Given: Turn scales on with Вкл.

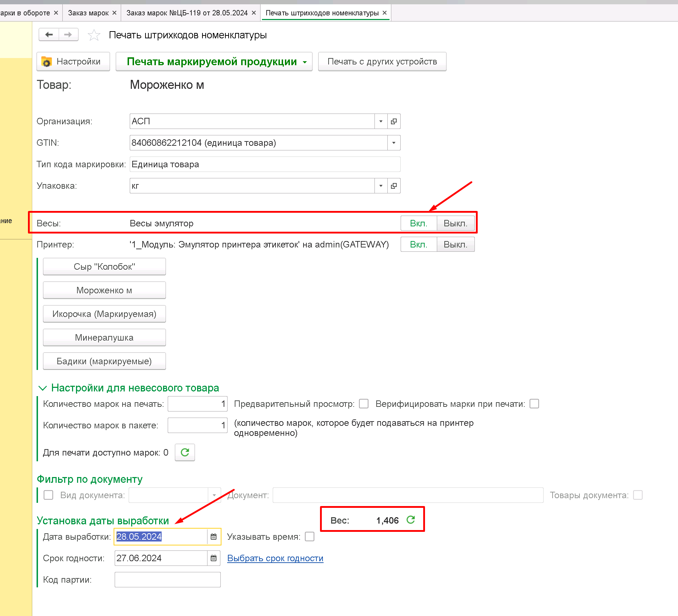Looking at the screenshot, I should pyautogui.click(x=419, y=223).
